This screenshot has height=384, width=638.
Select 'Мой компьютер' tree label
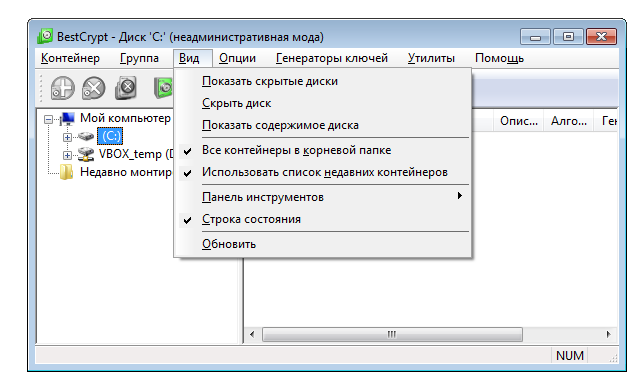click(125, 118)
